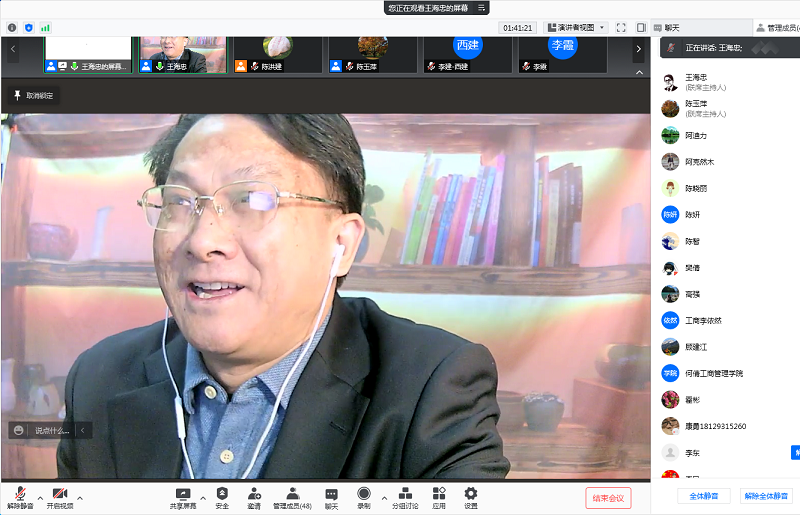Expand video options arrow beside 开启视频
The width and height of the screenshot is (800, 515).
(x=80, y=497)
